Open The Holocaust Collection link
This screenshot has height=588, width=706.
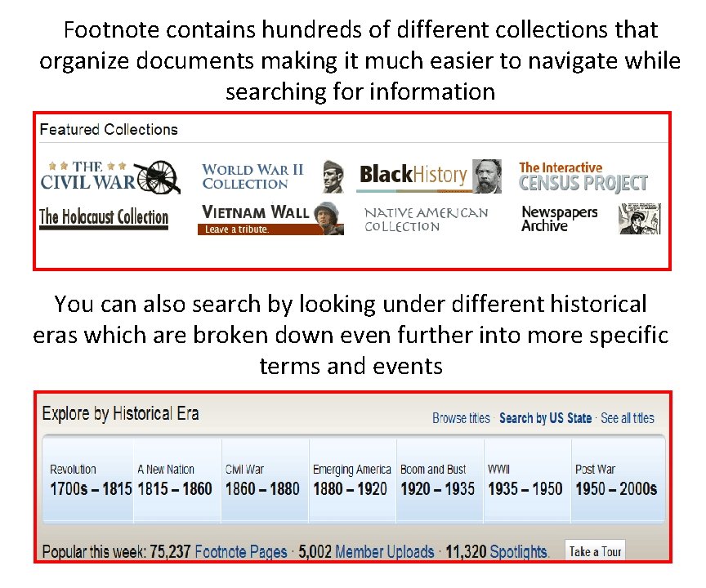(x=104, y=218)
